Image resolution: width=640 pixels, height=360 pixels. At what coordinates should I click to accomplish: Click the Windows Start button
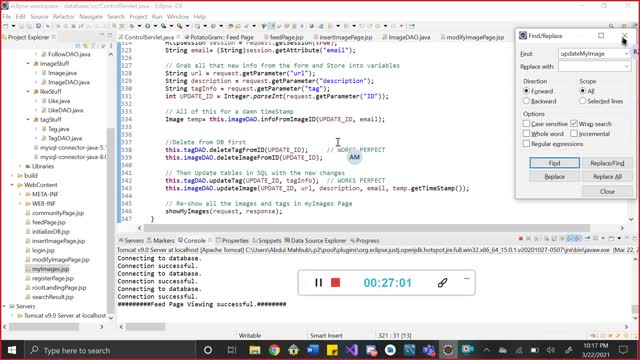11,350
